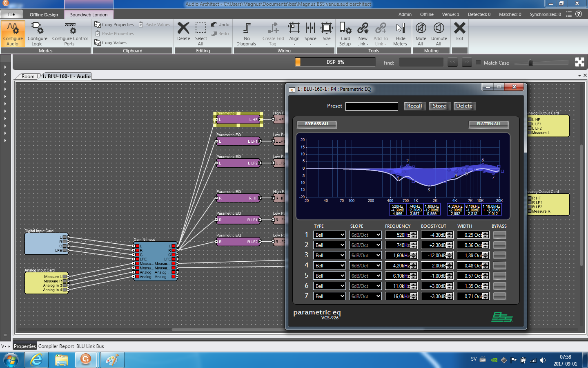This screenshot has height=368, width=588.
Task: Open the Slope dropdown for band 1
Action: [365, 235]
